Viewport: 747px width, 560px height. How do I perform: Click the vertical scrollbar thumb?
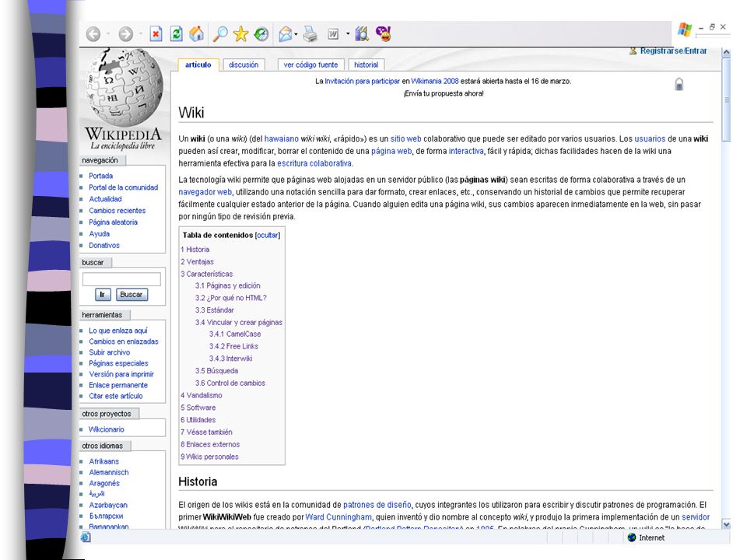pos(726,100)
